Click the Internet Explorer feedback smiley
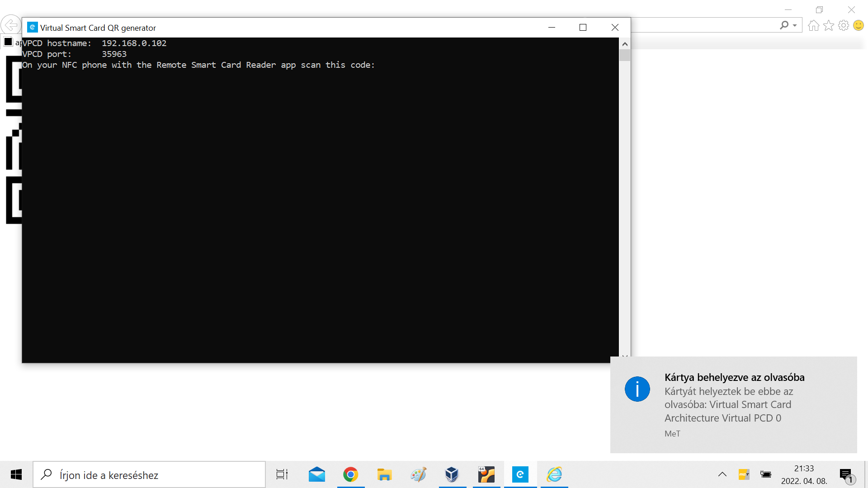868x488 pixels. pyautogui.click(x=859, y=25)
